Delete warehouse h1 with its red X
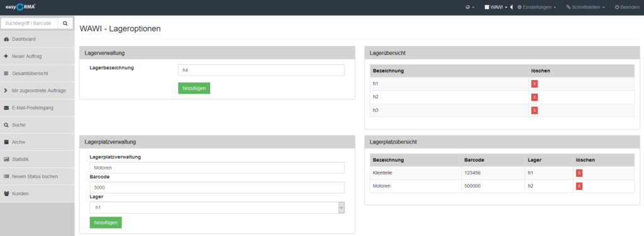 pos(535,84)
